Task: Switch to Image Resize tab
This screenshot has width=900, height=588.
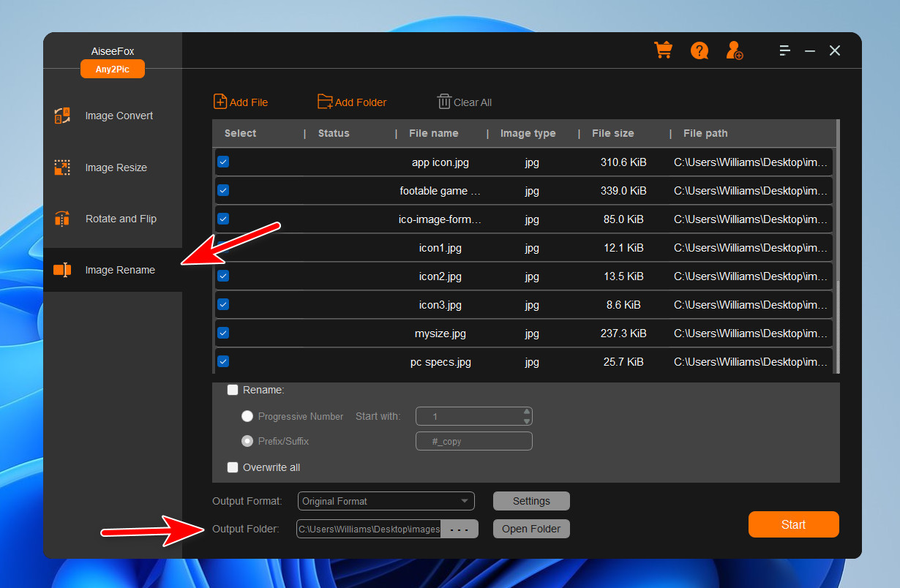Action: pyautogui.click(x=113, y=167)
